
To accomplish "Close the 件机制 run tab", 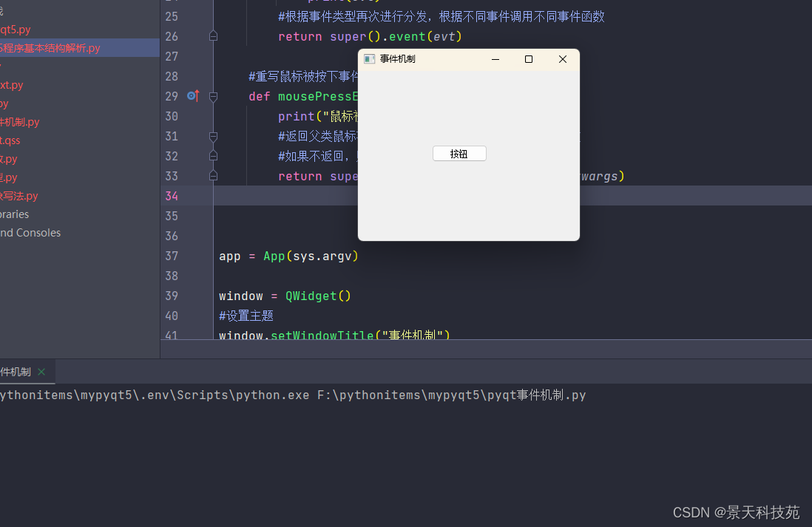I will pos(41,372).
